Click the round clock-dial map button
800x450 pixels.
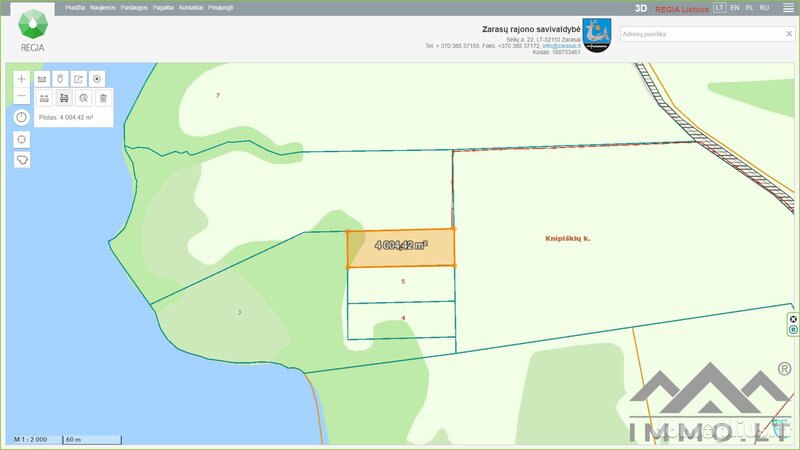pos(21,117)
